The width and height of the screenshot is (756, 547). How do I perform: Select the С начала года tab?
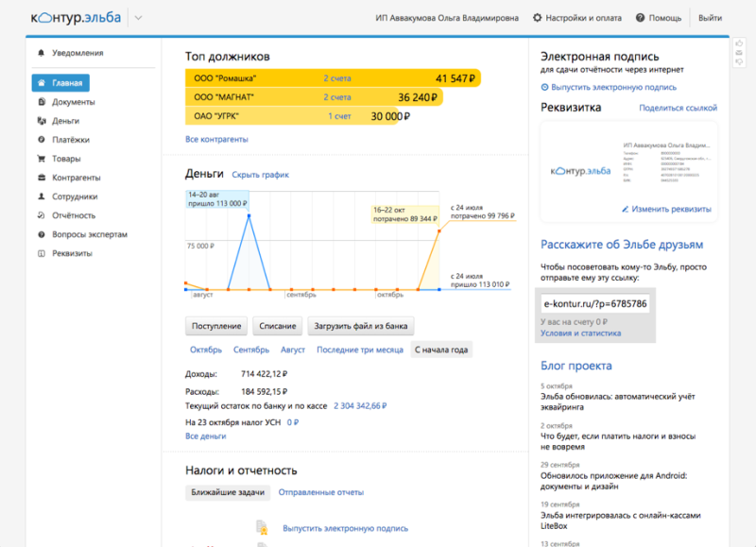pos(441,350)
